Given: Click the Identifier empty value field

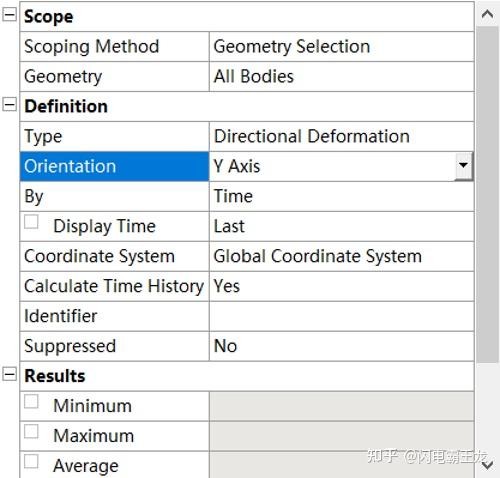Looking at the screenshot, I should (x=341, y=316).
